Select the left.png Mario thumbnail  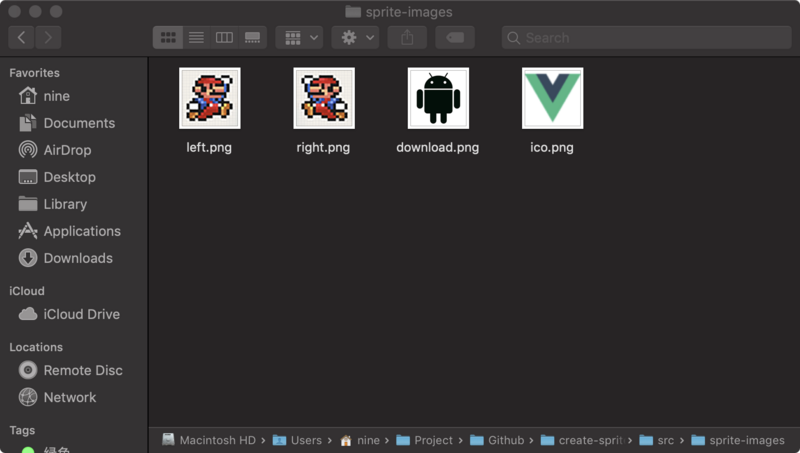(x=210, y=98)
